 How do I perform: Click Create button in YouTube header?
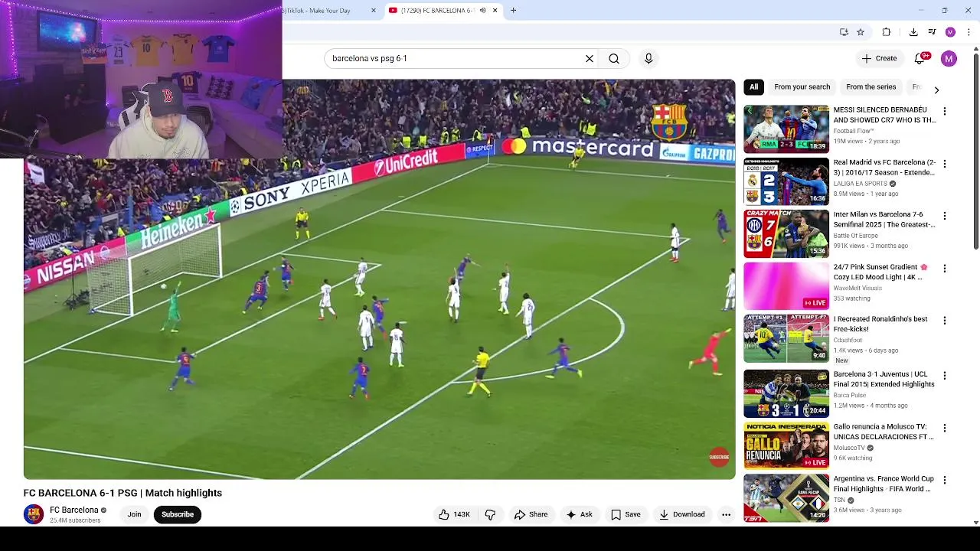click(x=879, y=58)
